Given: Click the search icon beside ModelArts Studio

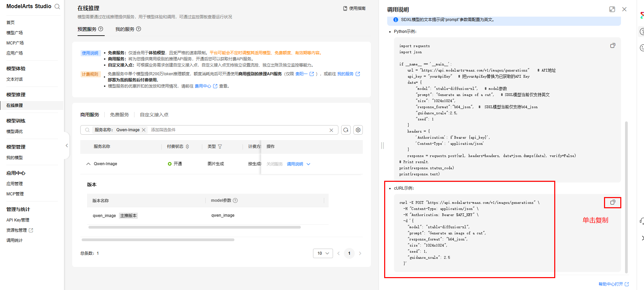Looking at the screenshot, I should [x=57, y=6].
